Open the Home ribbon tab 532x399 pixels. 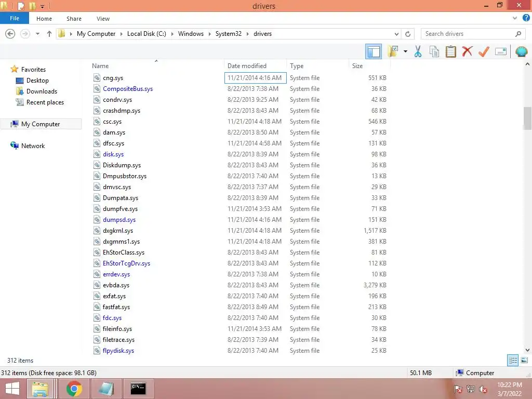pos(44,19)
